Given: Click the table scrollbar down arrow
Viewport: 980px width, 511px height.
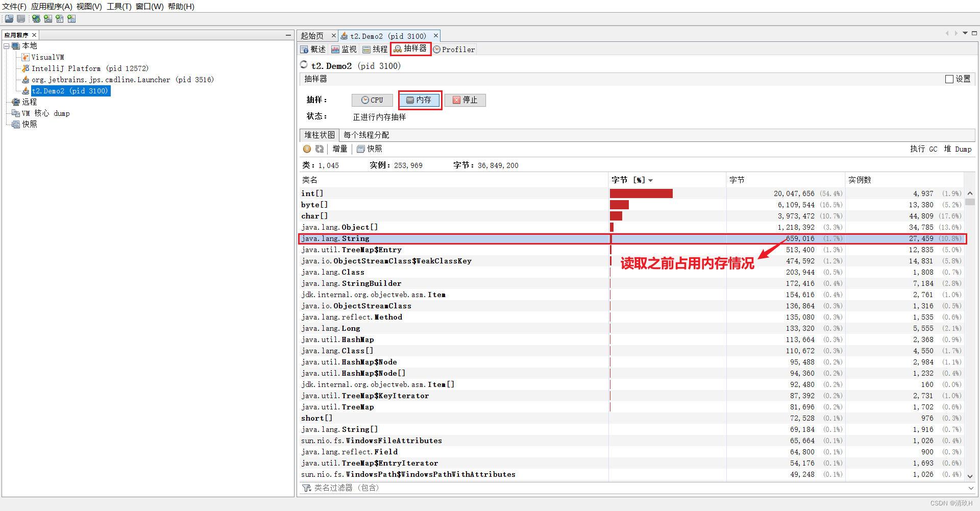Looking at the screenshot, I should pos(970,476).
